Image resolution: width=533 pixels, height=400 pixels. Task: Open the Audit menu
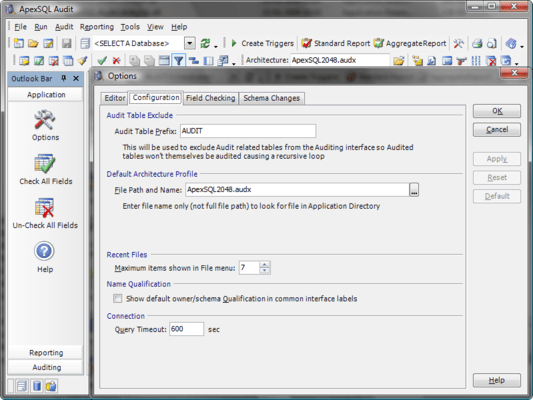point(64,27)
